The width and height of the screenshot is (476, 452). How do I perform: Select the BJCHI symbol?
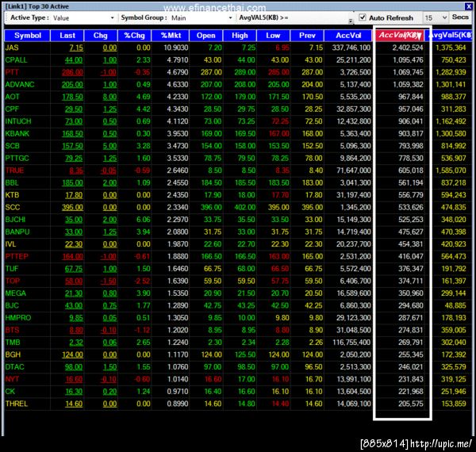(15, 220)
